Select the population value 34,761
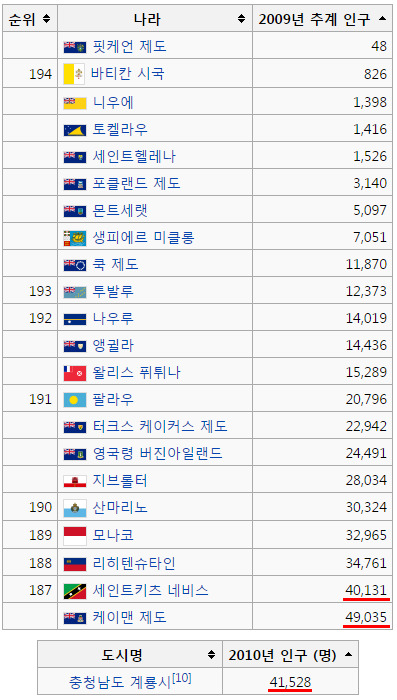The height and width of the screenshot is (700, 397). pos(366,563)
